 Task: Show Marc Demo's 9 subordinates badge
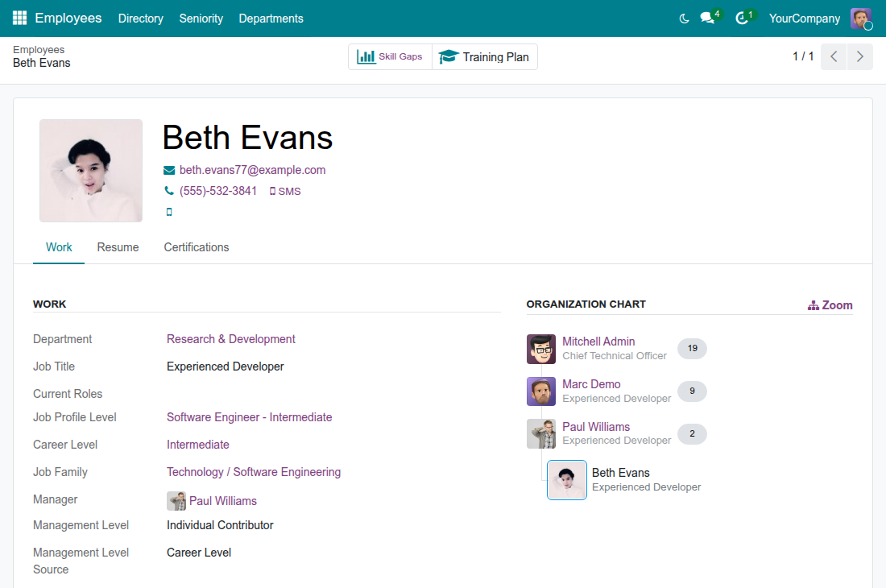[692, 391]
